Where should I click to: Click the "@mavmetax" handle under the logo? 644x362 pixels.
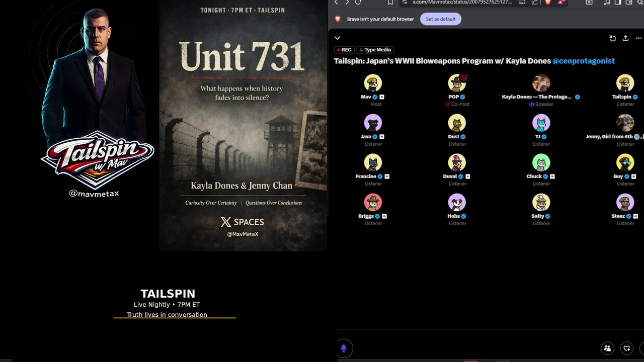tap(94, 194)
